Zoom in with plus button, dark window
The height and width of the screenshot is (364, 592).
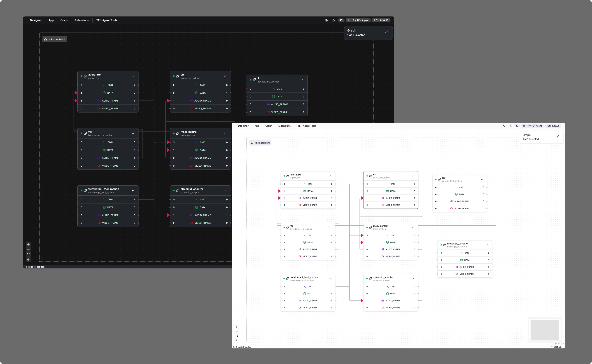[28, 244]
